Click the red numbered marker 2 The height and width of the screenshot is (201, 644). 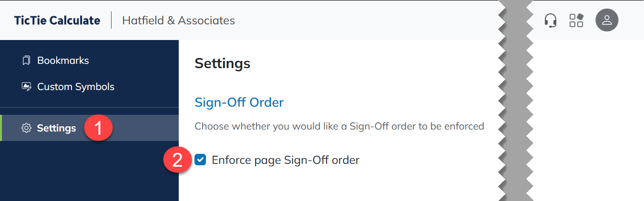pos(177,160)
